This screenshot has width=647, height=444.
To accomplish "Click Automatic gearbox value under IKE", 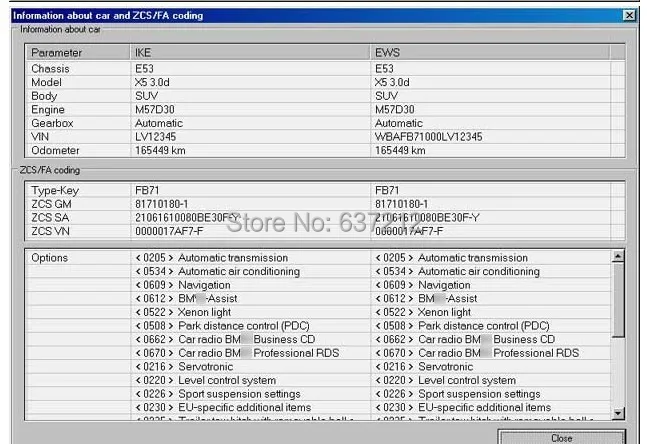I will [x=159, y=123].
